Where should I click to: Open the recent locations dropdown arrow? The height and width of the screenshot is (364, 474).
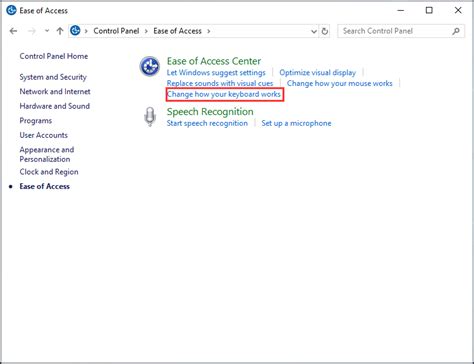(x=47, y=31)
